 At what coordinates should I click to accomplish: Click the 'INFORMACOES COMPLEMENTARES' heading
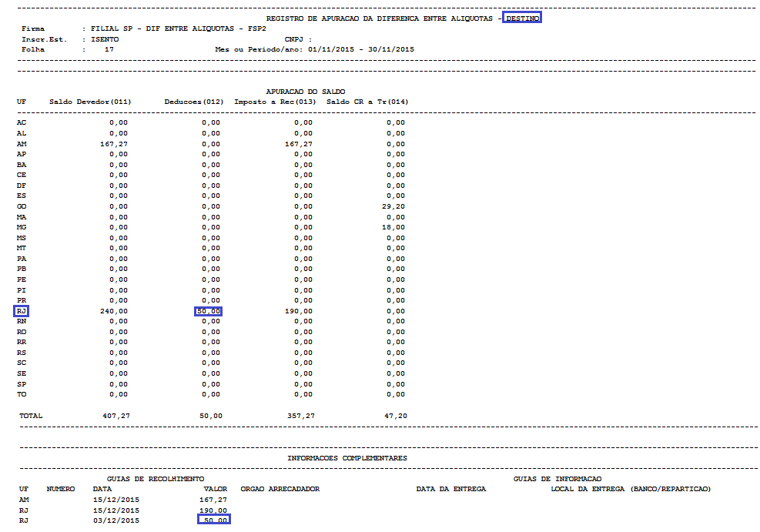click(x=347, y=458)
